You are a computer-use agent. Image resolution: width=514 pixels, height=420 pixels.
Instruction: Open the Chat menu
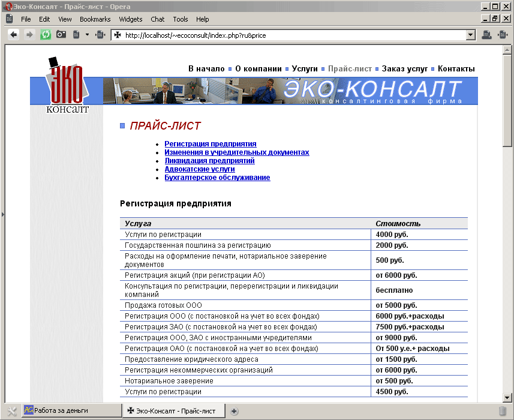point(157,19)
